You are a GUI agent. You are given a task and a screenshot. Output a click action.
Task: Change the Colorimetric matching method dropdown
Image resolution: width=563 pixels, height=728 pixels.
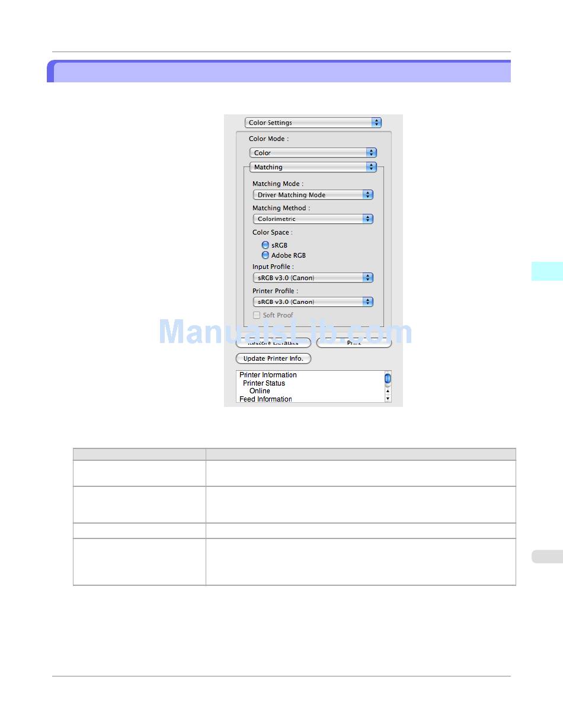coord(313,219)
